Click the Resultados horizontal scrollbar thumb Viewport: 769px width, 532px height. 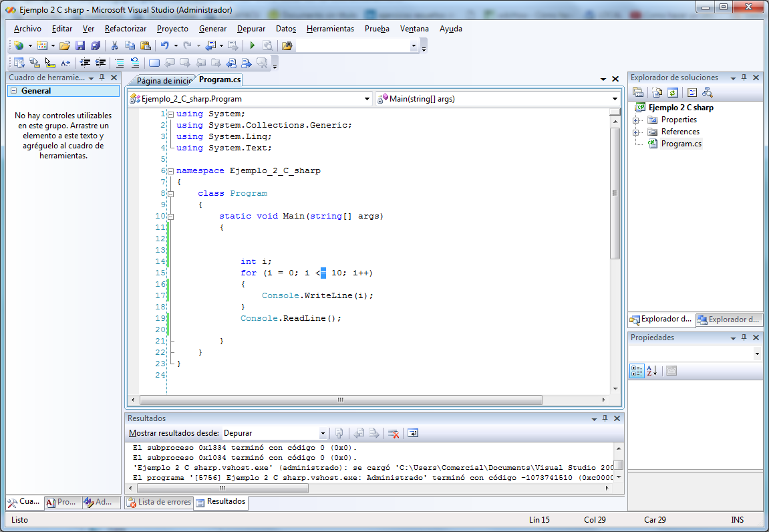(x=222, y=489)
